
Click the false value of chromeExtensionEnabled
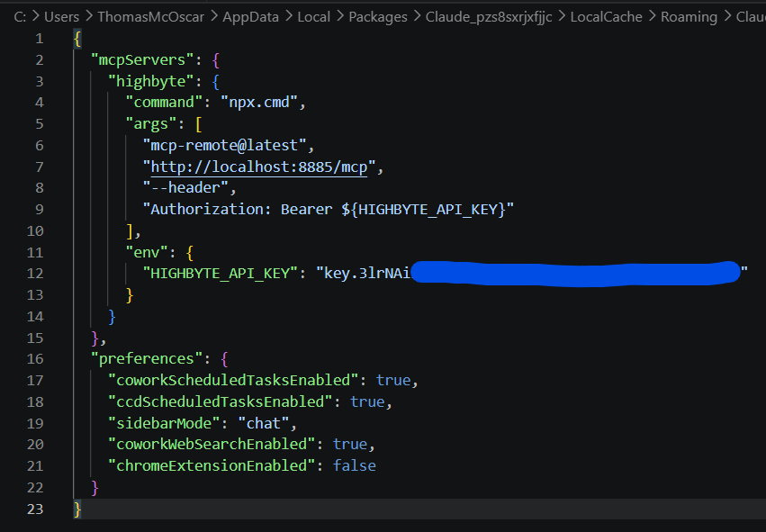[354, 465]
